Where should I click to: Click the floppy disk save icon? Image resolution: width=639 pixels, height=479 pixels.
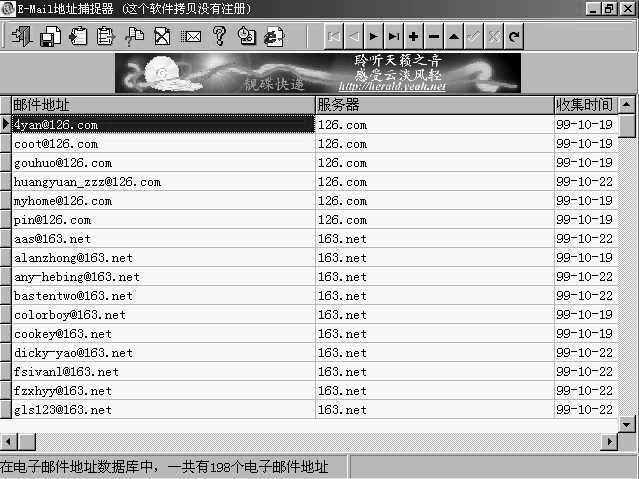50,36
